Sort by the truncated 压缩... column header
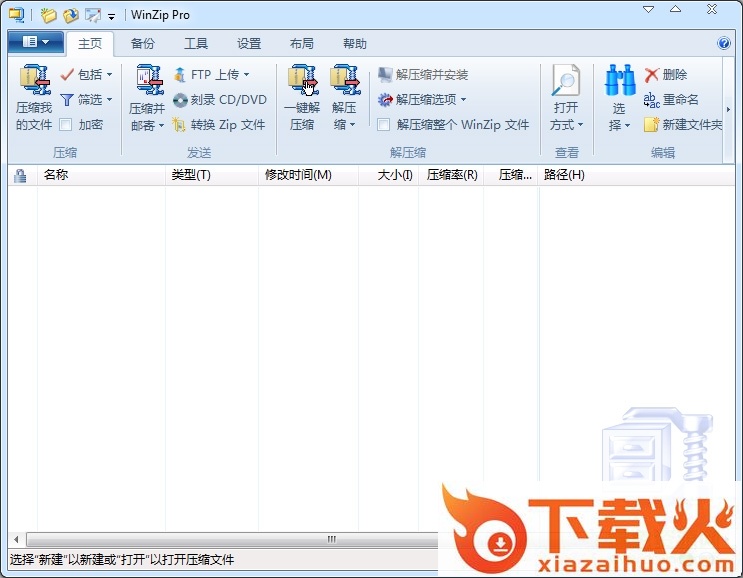743x578 pixels. pyautogui.click(x=511, y=175)
